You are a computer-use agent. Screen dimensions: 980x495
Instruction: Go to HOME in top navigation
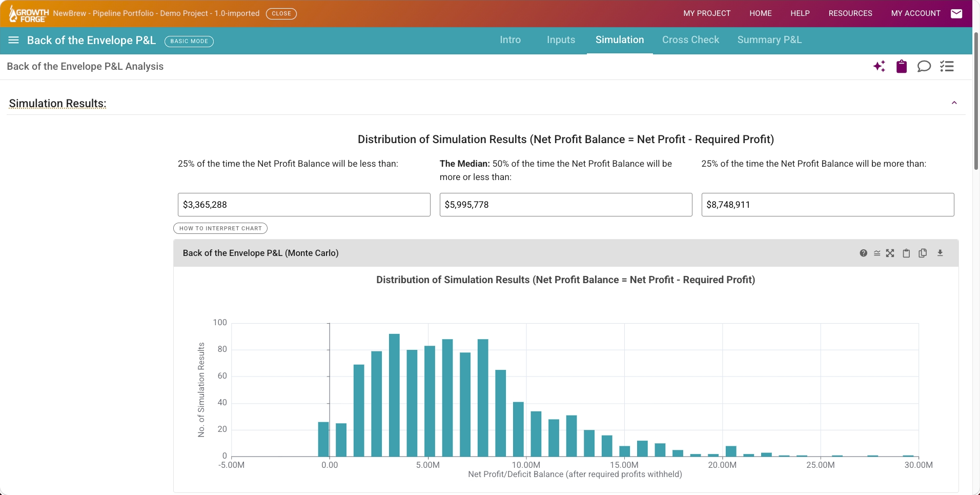click(x=761, y=13)
